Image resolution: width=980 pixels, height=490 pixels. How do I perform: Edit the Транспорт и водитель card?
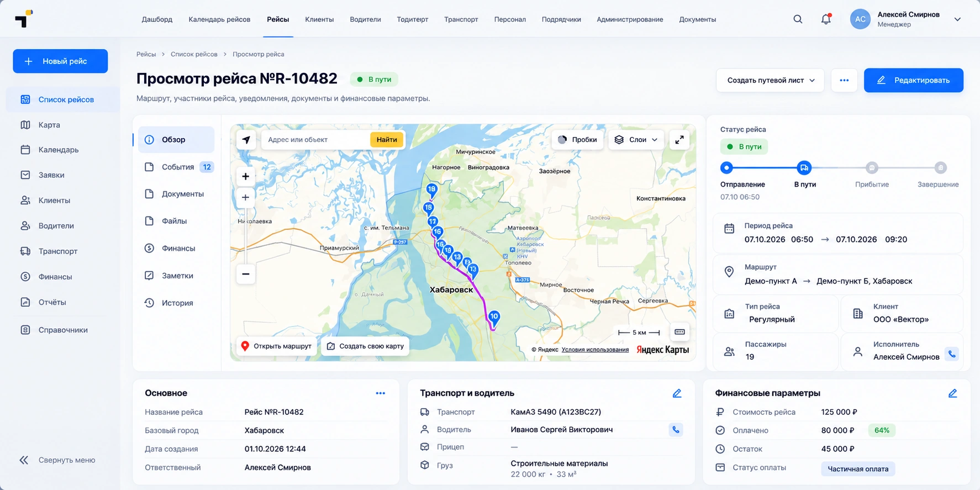tap(677, 393)
